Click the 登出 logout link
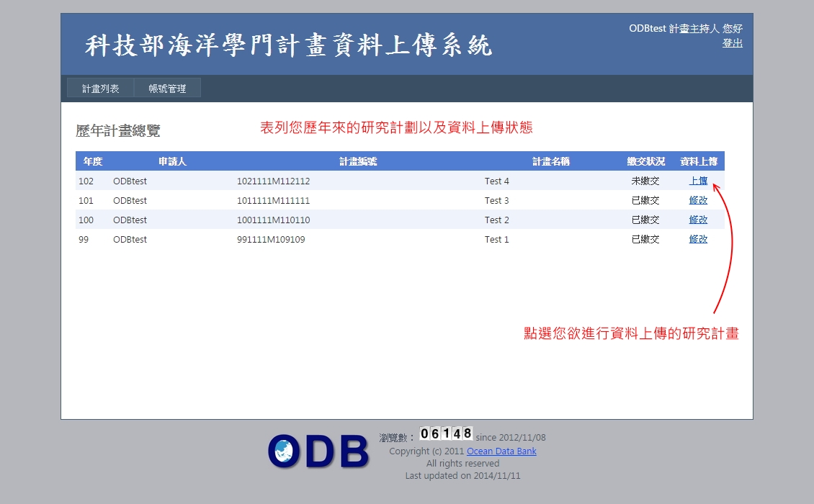 [732, 43]
